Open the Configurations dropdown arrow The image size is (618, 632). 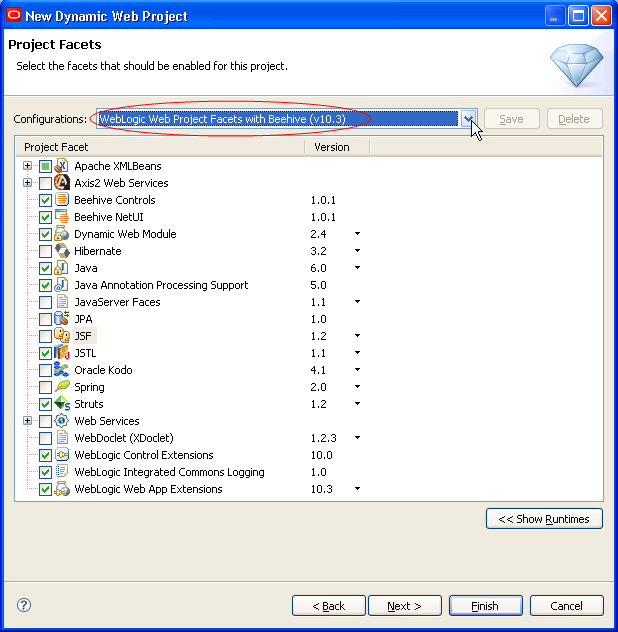point(468,118)
